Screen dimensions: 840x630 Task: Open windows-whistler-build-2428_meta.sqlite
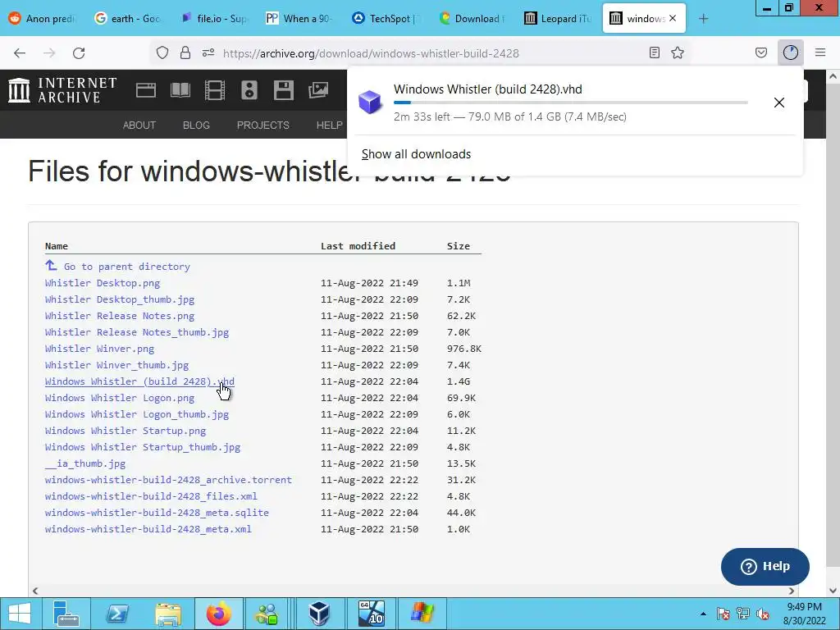click(x=157, y=512)
